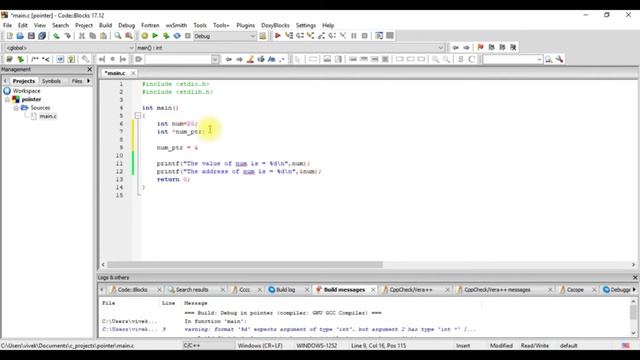Jump forward with right arrow icon

click(x=467, y=47)
